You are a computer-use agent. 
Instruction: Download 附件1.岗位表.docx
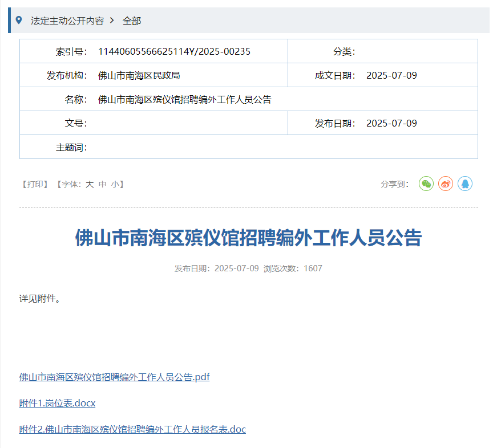point(58,403)
